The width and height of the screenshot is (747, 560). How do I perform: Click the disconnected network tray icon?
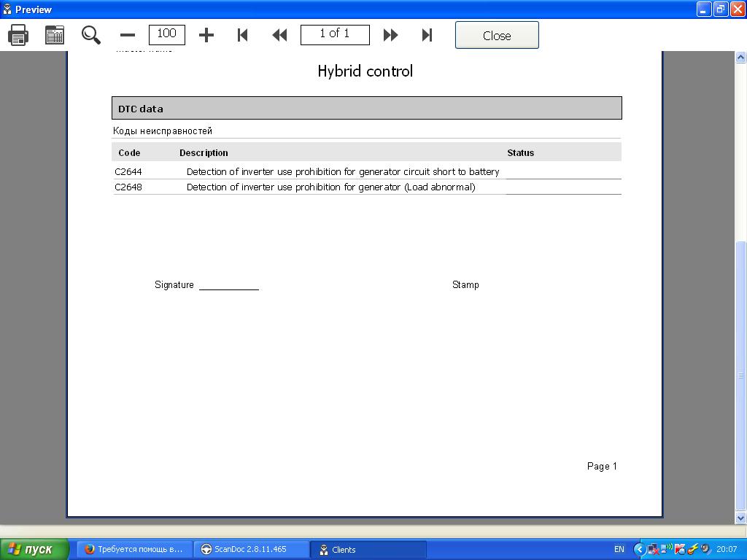pos(652,550)
